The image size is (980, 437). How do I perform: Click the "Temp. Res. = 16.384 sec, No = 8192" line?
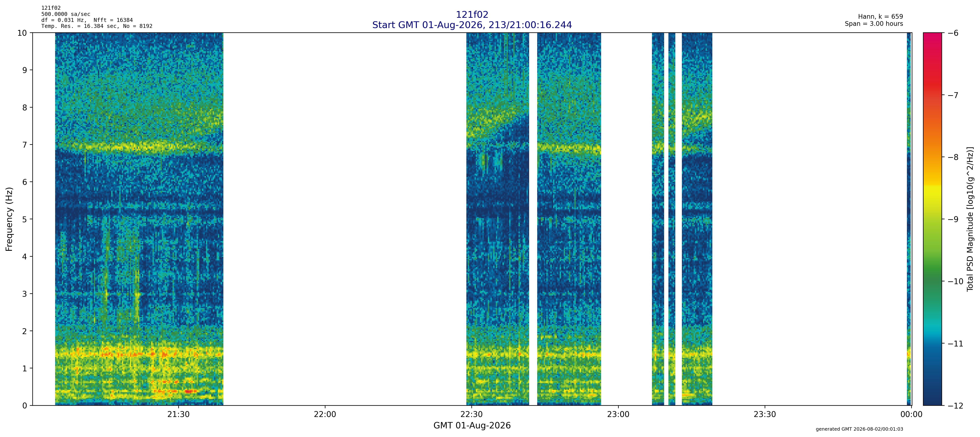click(x=97, y=26)
